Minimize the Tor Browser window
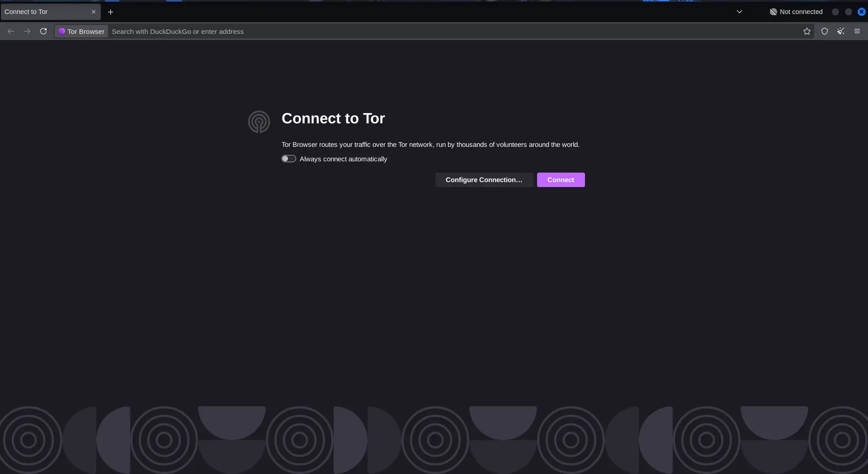This screenshot has width=868, height=474. (835, 12)
